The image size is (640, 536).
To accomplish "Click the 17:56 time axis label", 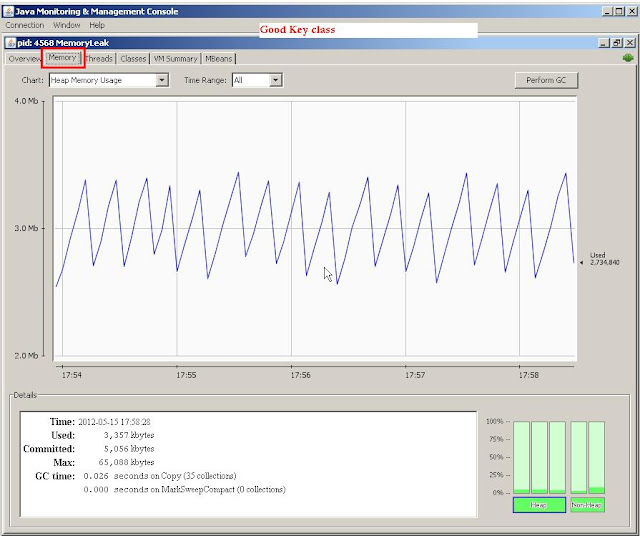I will coord(300,375).
